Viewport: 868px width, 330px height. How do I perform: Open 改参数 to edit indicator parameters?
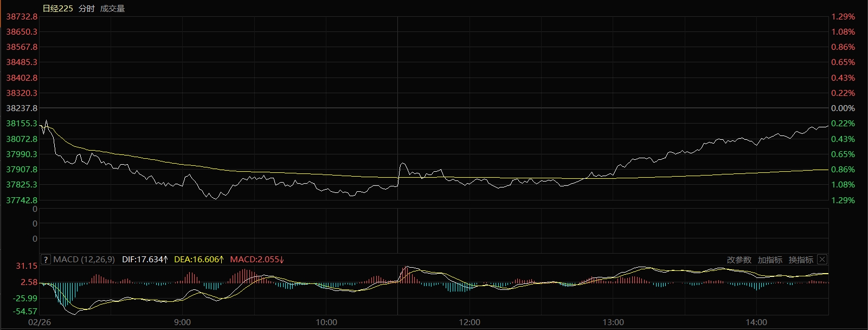739,260
